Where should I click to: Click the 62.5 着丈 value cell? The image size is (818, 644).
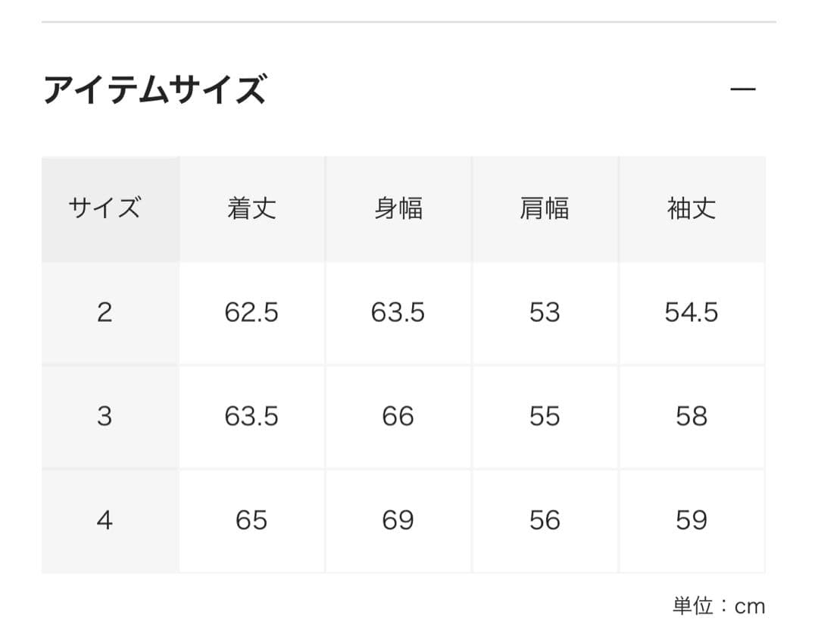251,312
